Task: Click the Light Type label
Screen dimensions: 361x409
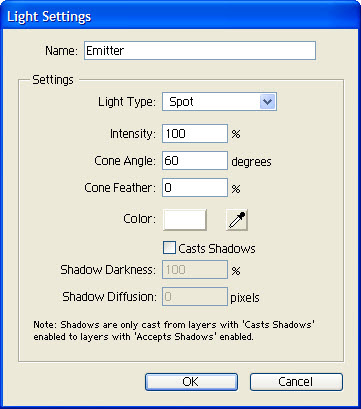Action: 127,102
